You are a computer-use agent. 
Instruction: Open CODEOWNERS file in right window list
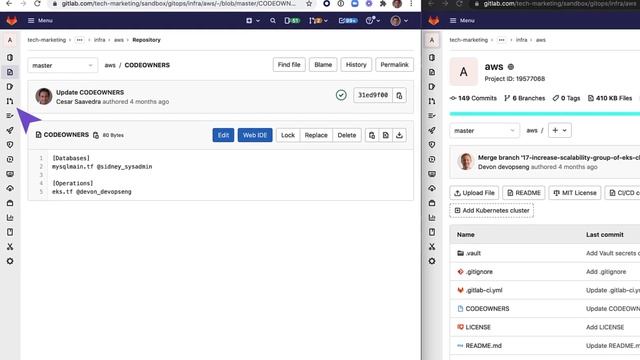[487, 309]
